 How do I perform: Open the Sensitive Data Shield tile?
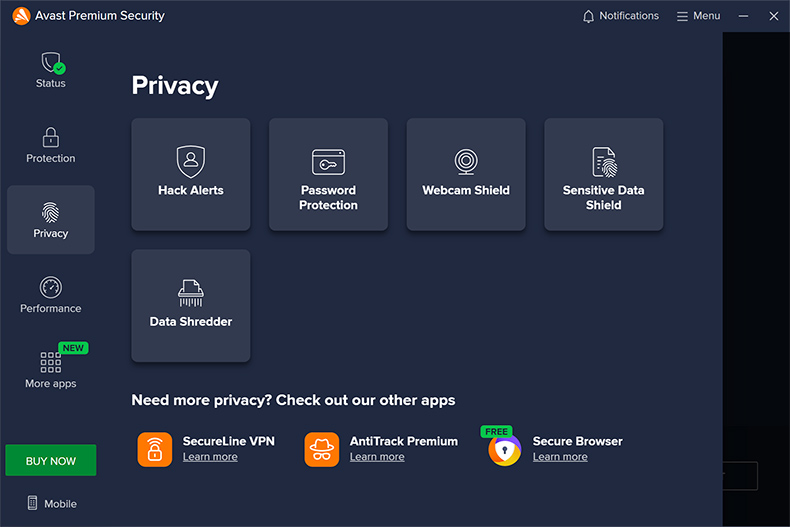pos(604,174)
